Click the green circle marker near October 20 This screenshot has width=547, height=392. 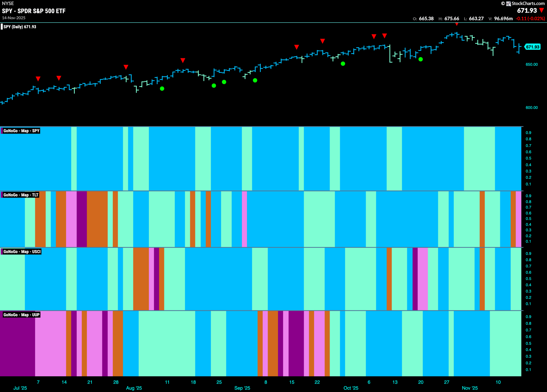pos(421,59)
